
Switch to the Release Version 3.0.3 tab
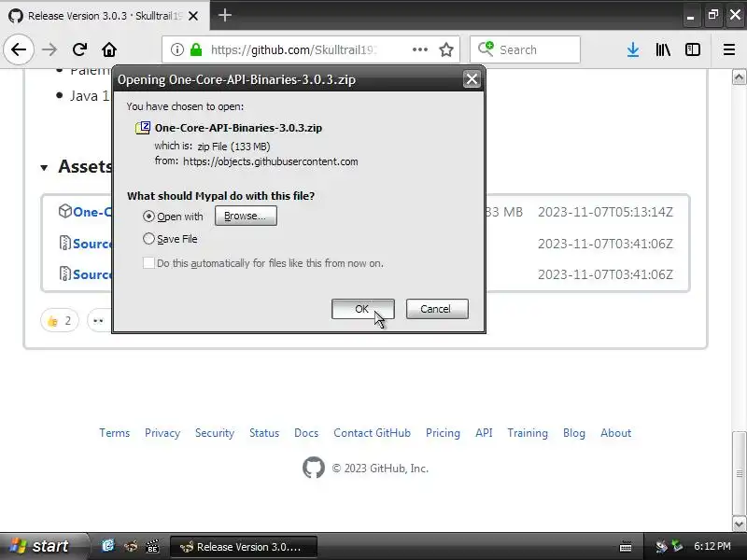click(104, 16)
